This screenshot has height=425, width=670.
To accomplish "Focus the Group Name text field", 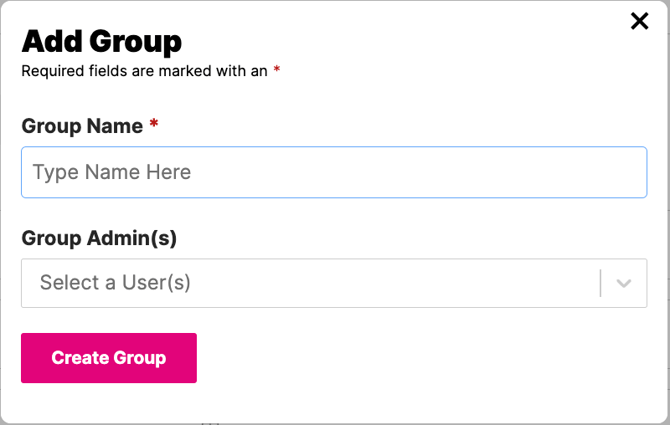I will coord(333,172).
